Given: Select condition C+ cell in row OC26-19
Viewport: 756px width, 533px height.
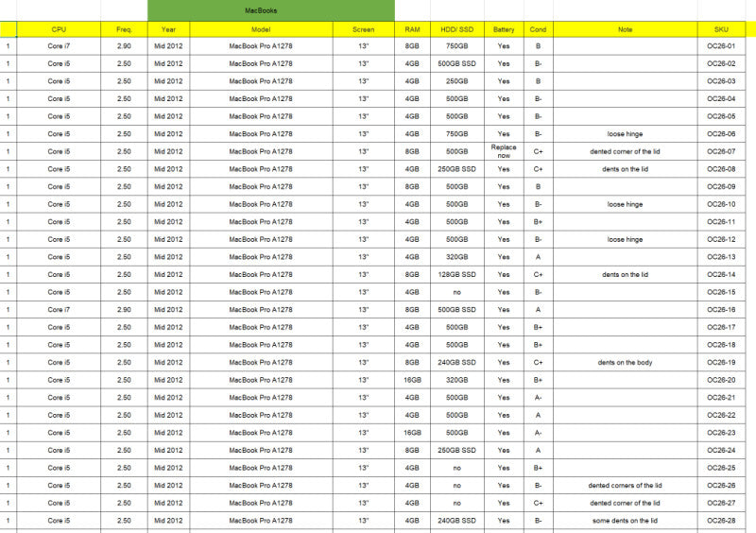Looking at the screenshot, I should tap(538, 362).
